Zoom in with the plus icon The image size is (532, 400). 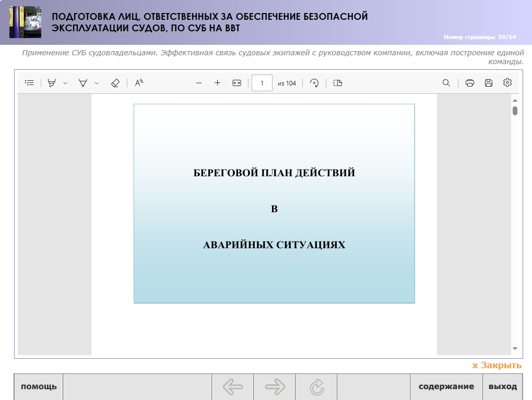[217, 83]
